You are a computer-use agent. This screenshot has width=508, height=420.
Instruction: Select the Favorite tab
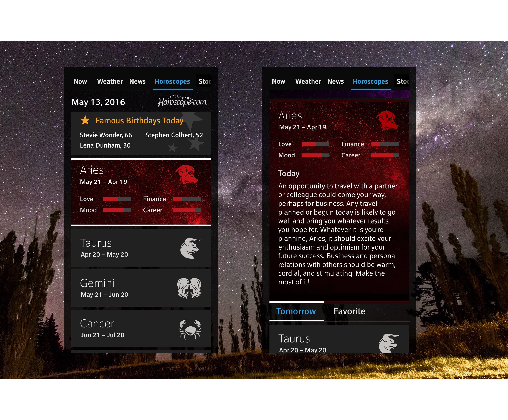349,311
